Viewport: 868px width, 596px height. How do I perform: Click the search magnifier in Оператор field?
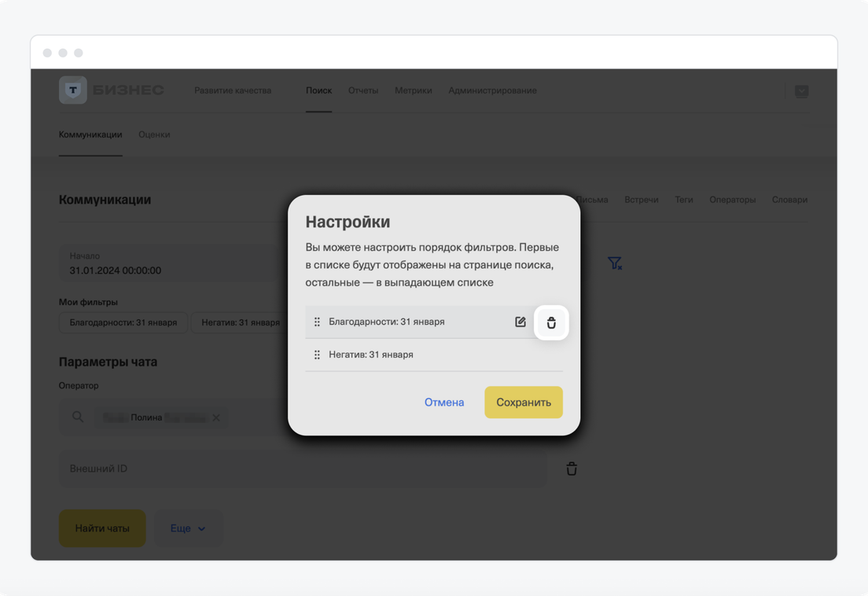(78, 417)
